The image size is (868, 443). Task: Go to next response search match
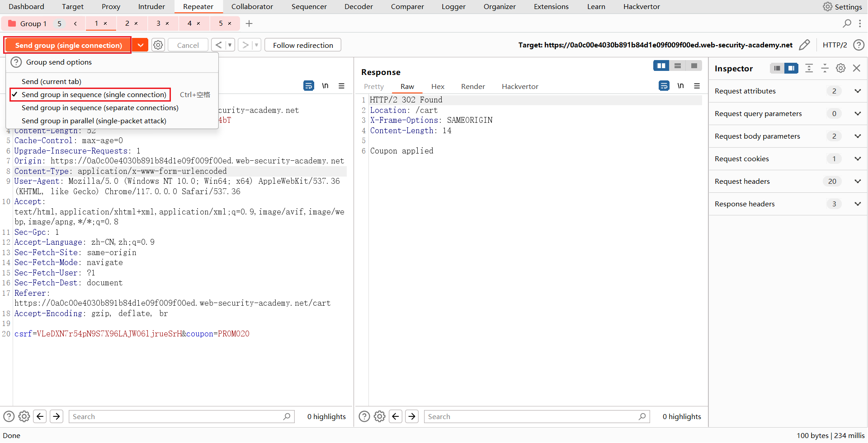(412, 416)
